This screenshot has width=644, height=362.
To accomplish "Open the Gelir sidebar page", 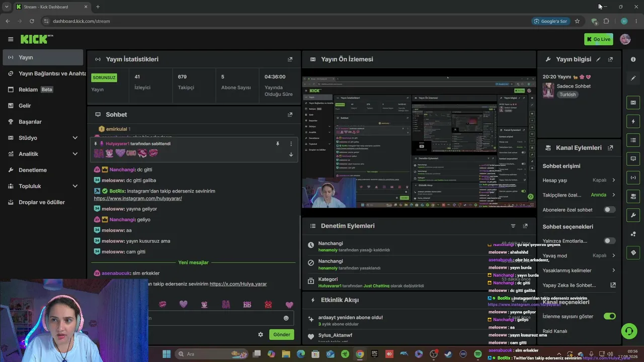I will coord(43,106).
